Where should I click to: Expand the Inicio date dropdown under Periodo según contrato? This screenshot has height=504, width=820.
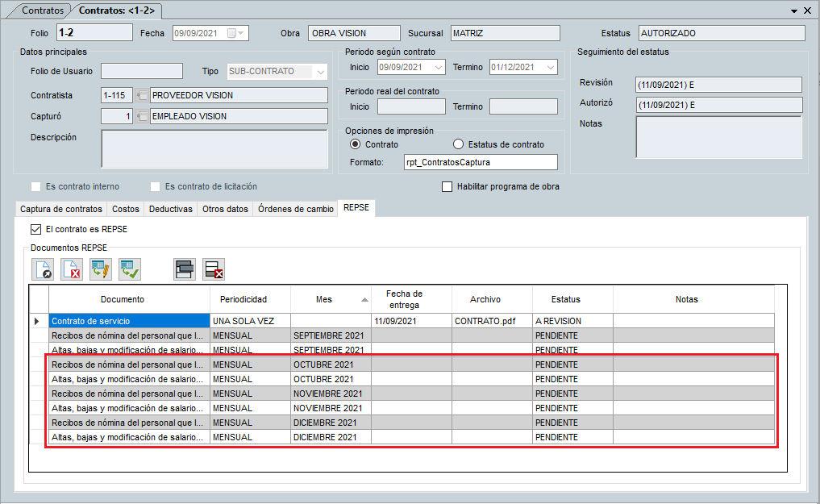click(x=439, y=67)
